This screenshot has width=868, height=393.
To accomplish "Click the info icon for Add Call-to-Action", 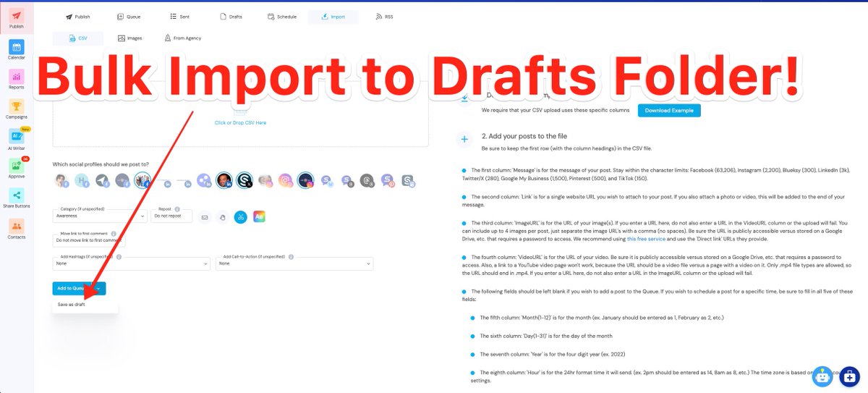I will (x=291, y=256).
